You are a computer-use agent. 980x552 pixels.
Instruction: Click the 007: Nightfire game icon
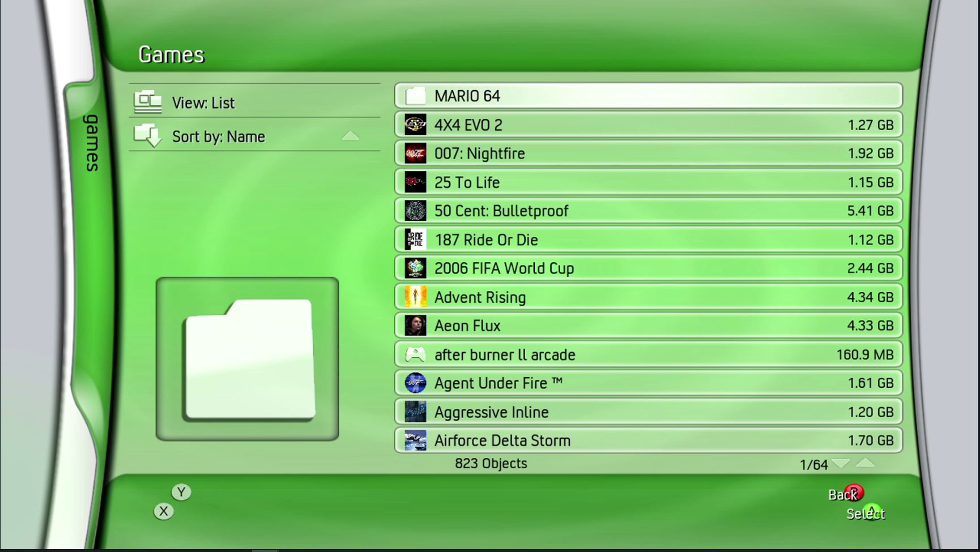[x=415, y=153]
